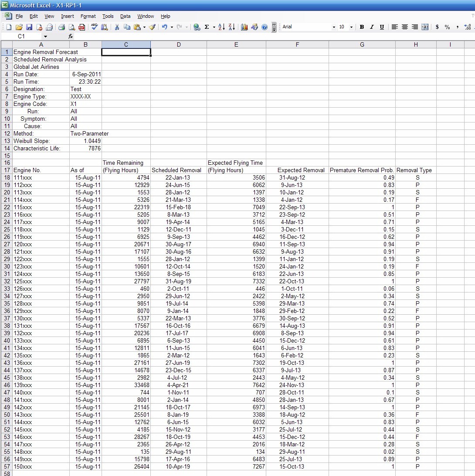The image size is (475, 476).
Task: Click the Save icon in the toolbar
Action: coord(29,27)
